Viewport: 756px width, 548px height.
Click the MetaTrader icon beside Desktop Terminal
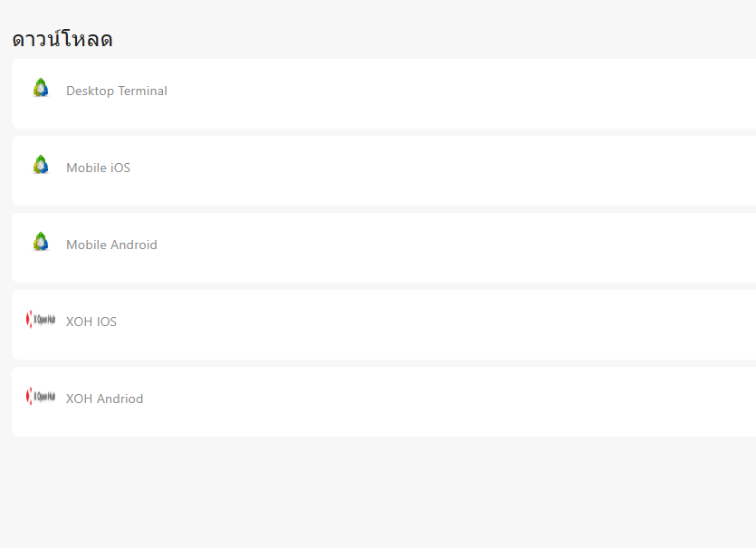(x=41, y=88)
